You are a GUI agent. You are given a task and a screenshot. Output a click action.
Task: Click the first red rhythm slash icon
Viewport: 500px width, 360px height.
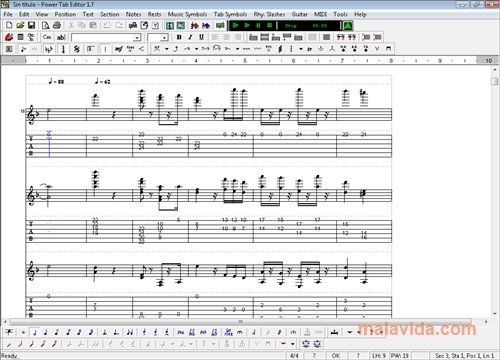[9, 344]
